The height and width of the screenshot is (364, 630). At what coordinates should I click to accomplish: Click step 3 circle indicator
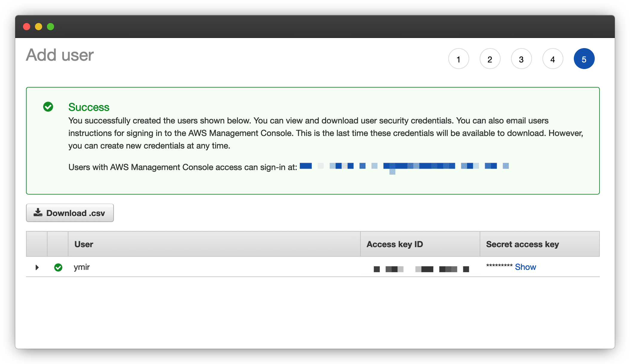[521, 59]
